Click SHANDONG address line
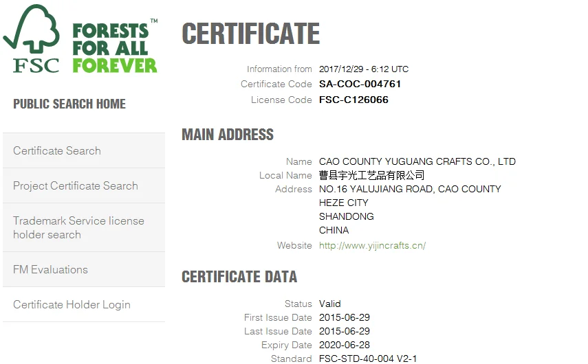This screenshot has height=364, width=588. 347,216
